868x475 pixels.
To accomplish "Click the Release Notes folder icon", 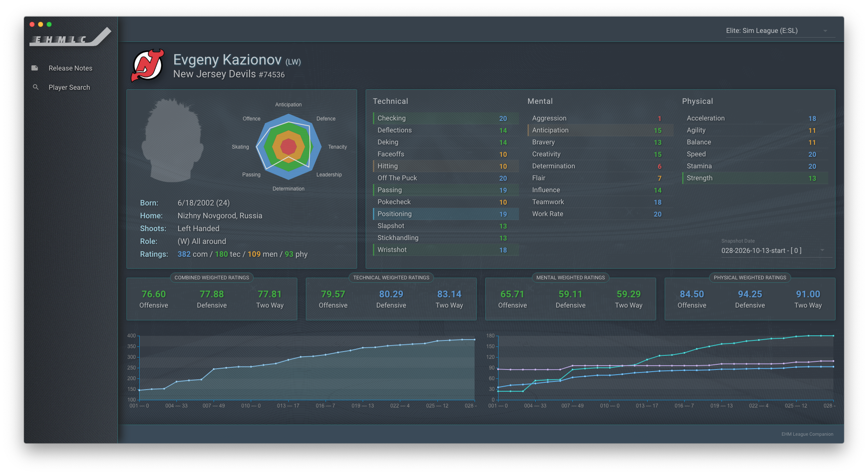I will (35, 68).
